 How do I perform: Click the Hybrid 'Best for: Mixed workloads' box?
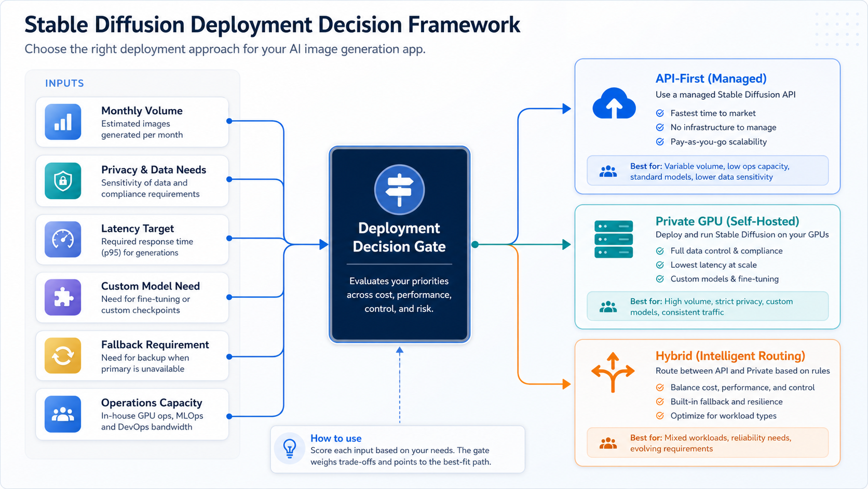click(x=708, y=443)
